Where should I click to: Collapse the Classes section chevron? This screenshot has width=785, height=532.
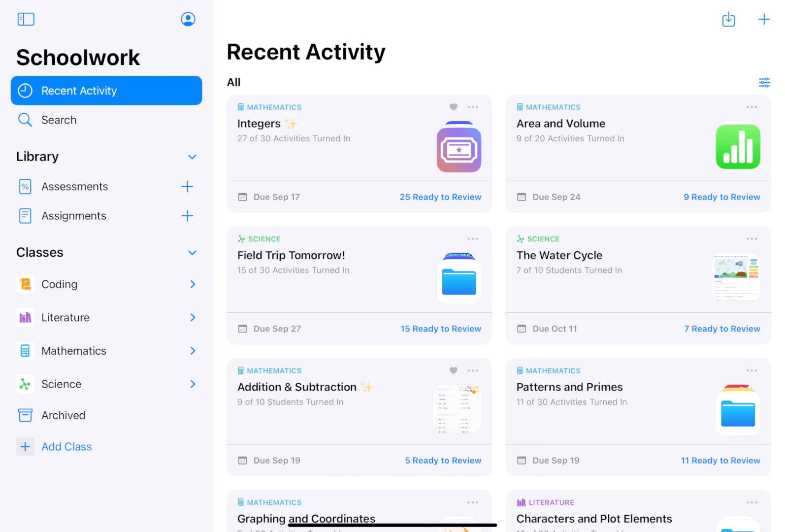[192, 253]
